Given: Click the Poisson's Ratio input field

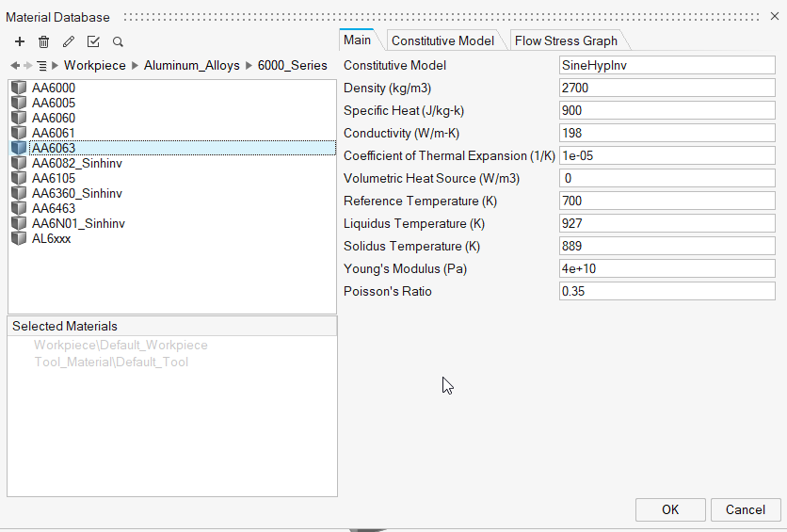Looking at the screenshot, I should click(667, 291).
